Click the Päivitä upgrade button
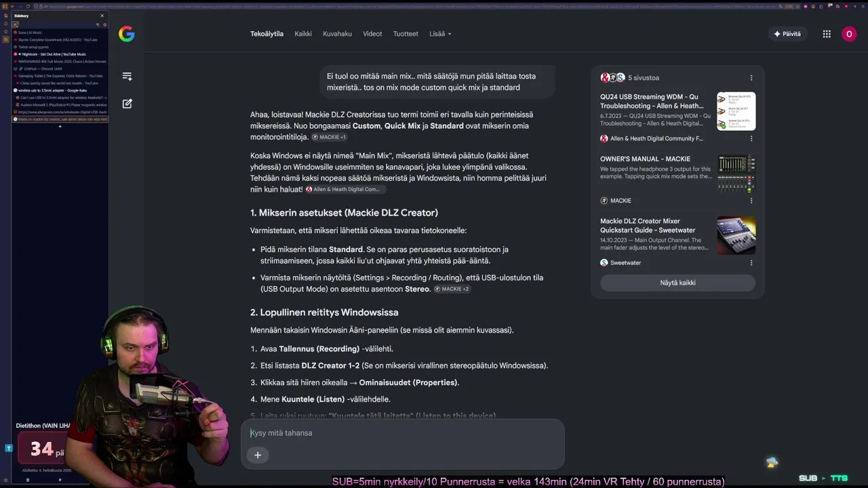 [787, 34]
